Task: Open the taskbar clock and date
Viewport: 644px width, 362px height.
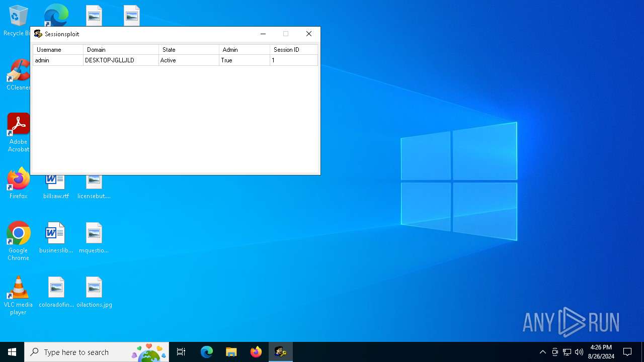Action: tap(601, 352)
